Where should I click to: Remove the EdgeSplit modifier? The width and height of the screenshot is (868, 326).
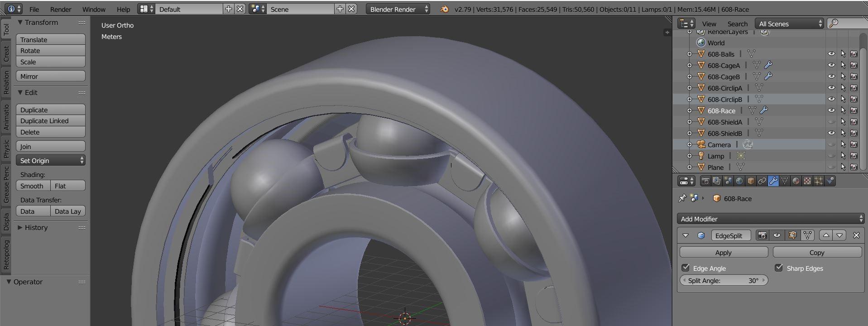[856, 235]
